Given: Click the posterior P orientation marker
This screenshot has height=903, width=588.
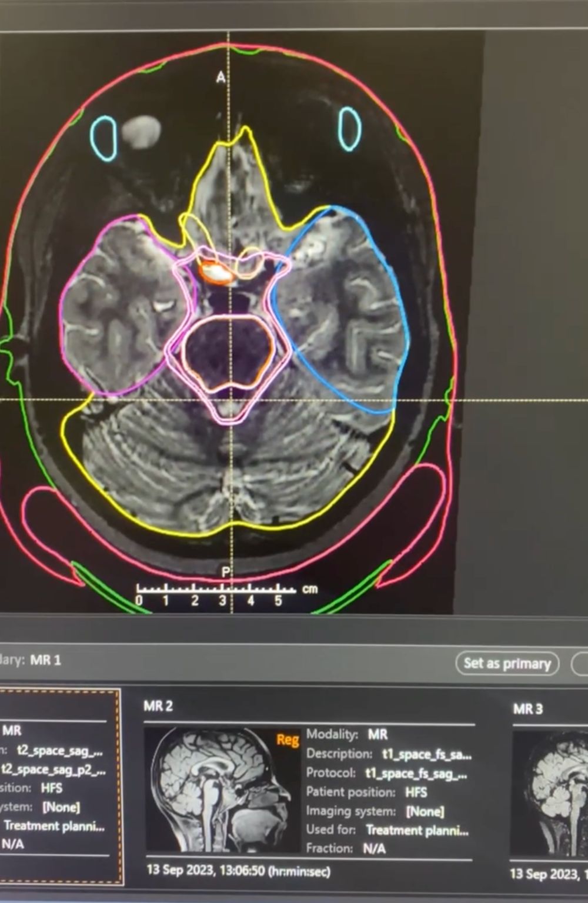Looking at the screenshot, I should coord(225,572).
